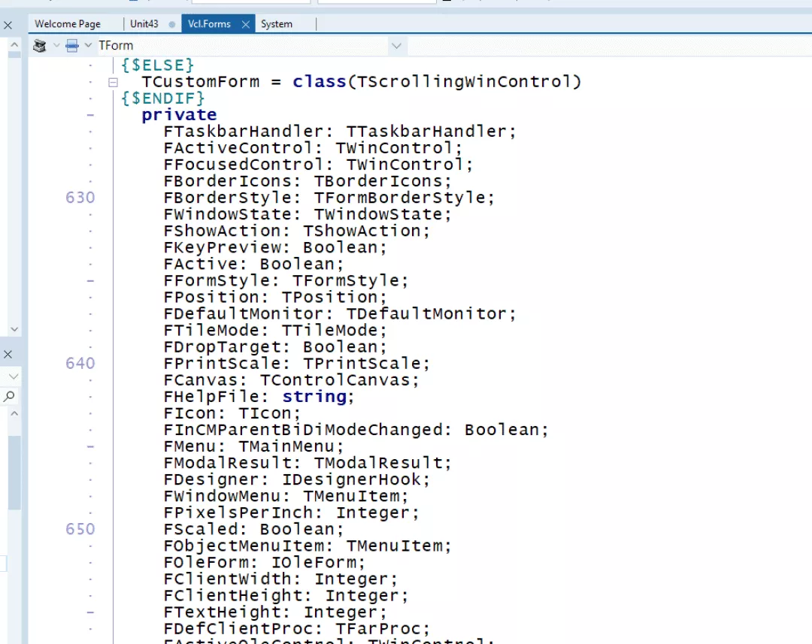Click the FShowAction field line
Screen dimensions: 812x644
click(x=297, y=231)
